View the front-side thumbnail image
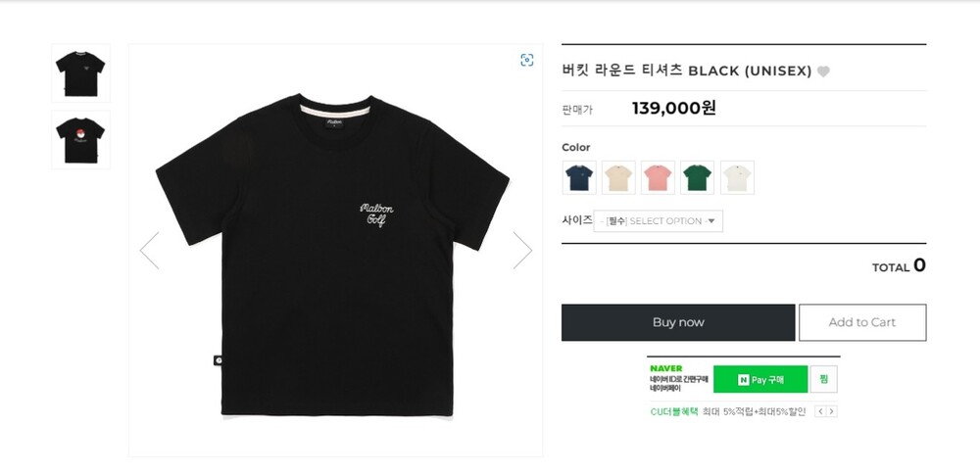Viewport: 980px width, 475px height. pyautogui.click(x=80, y=72)
